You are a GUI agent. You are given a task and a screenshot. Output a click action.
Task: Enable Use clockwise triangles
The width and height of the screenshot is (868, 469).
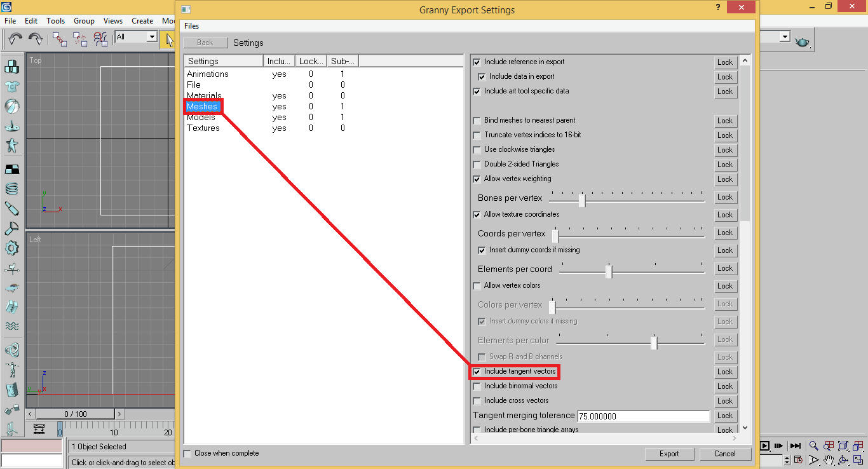[x=477, y=150]
